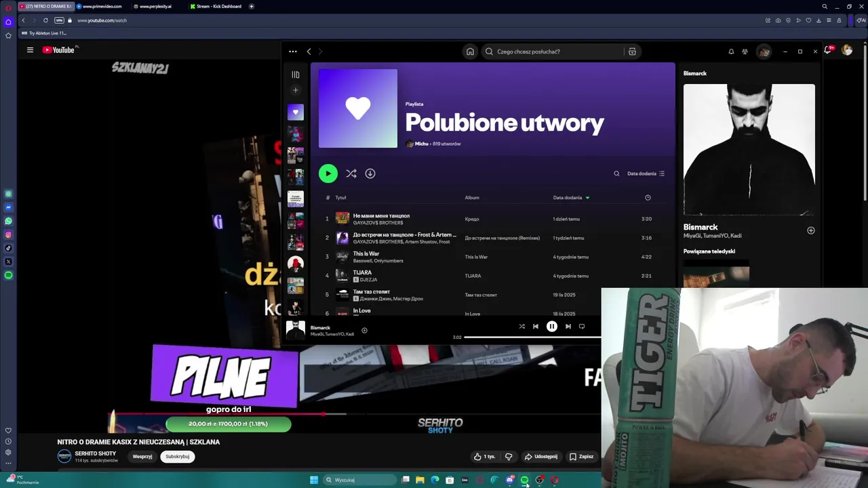The width and height of the screenshot is (868, 488).
Task: Sort by duration clock icon column
Action: (x=648, y=198)
